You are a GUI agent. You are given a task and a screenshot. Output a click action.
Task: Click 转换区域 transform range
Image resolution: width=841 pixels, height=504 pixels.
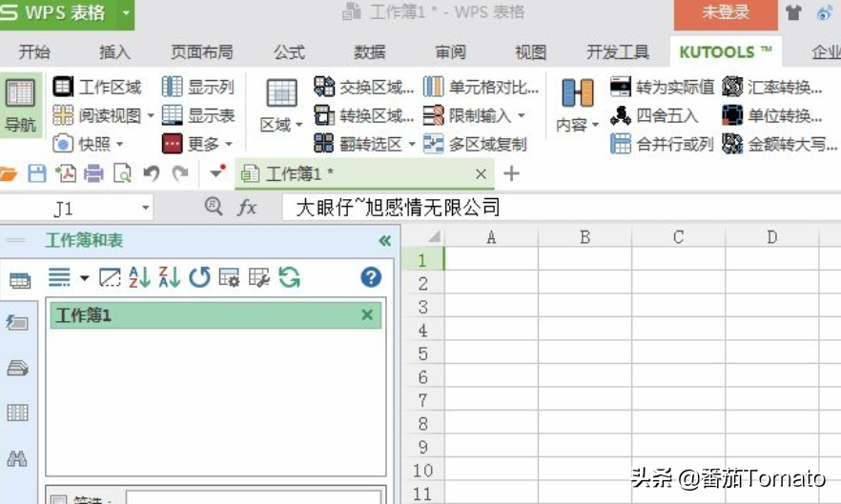pos(363,115)
